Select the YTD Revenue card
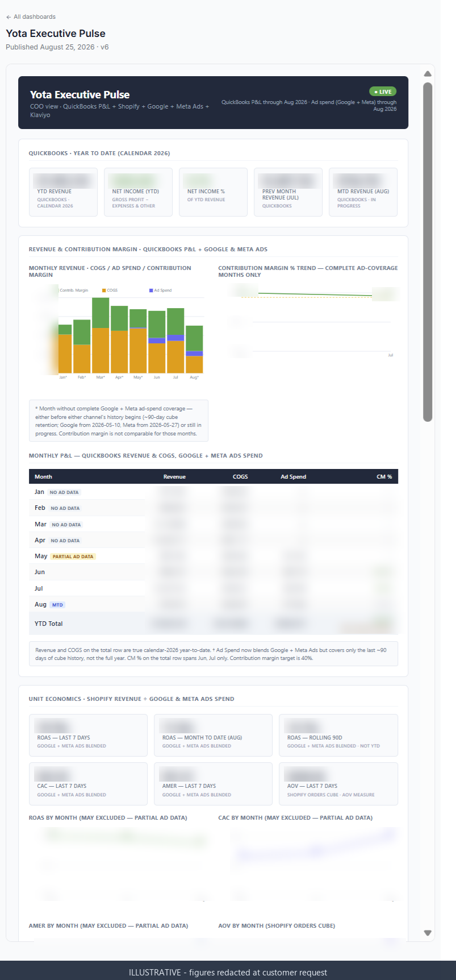 pyautogui.click(x=63, y=192)
